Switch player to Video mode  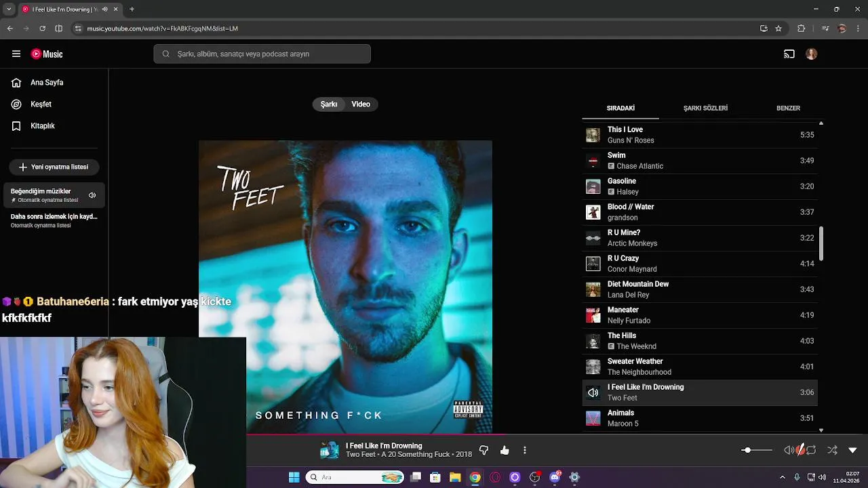(x=361, y=104)
